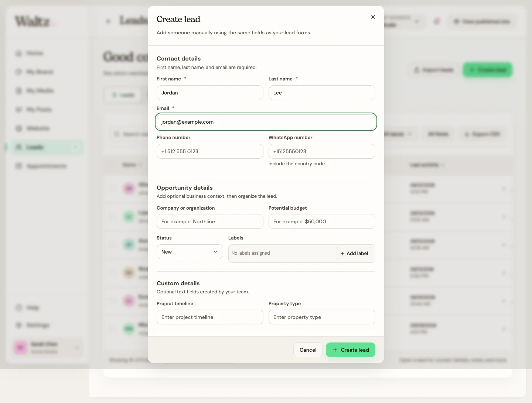The height and width of the screenshot is (403, 532).
Task: Submit with the green Create lead button
Action: pos(351,350)
